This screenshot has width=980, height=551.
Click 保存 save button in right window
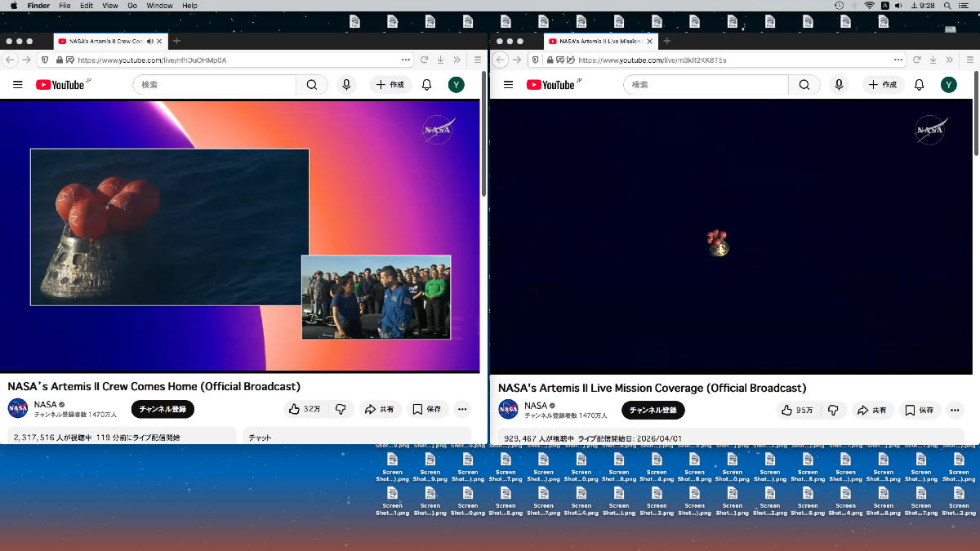pos(919,410)
